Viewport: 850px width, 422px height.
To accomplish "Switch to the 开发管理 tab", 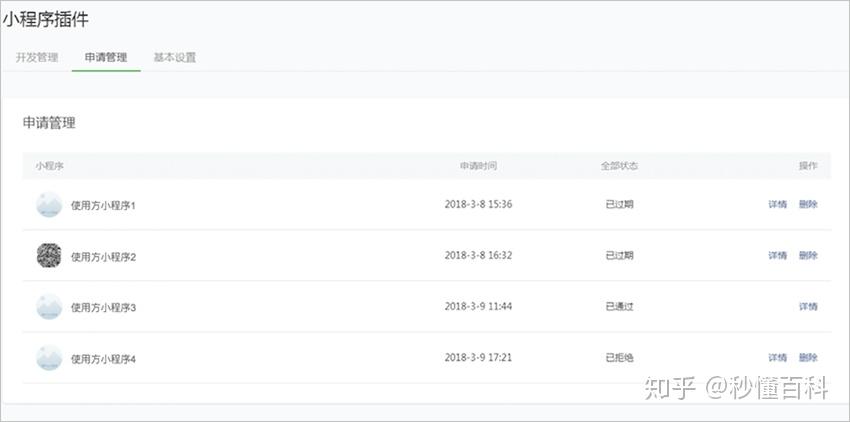I will [x=37, y=58].
